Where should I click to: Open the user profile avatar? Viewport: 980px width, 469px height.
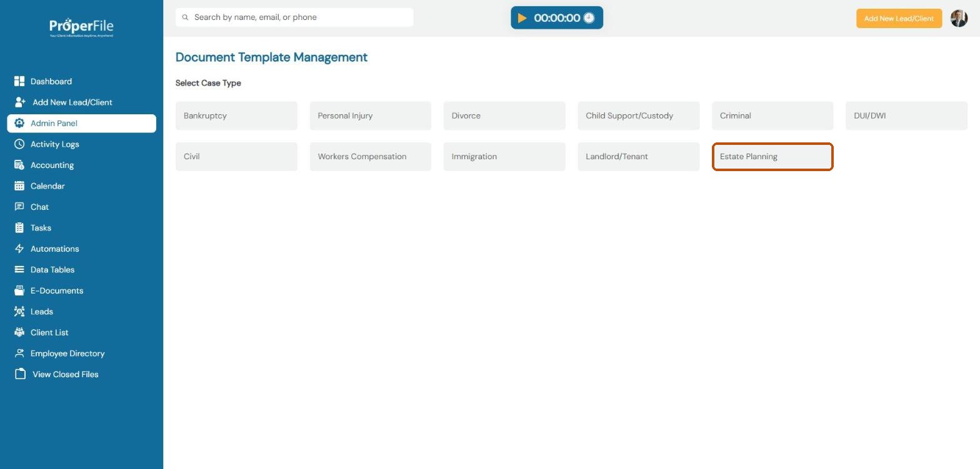click(959, 18)
